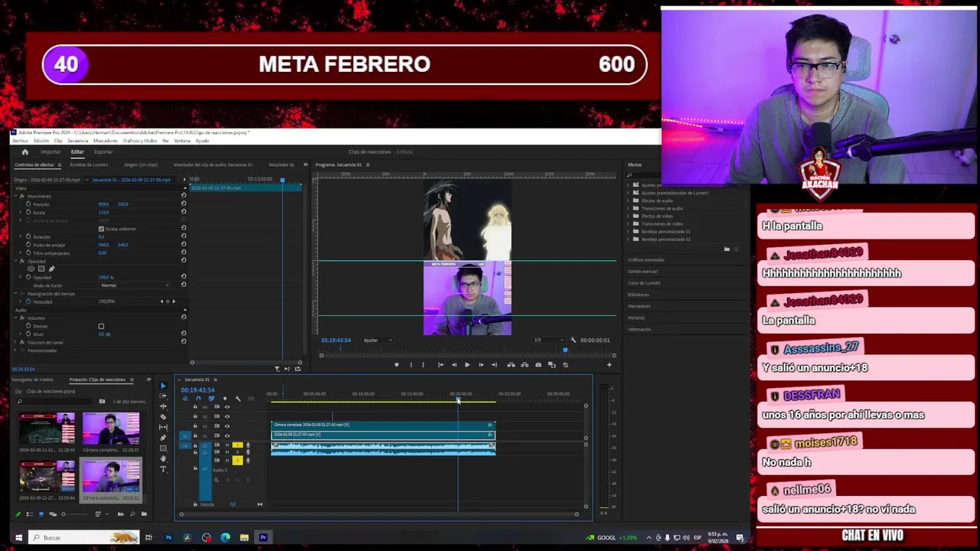980x551 pixels.
Task: Click pen mask tool under Opacidad
Action: (51, 269)
